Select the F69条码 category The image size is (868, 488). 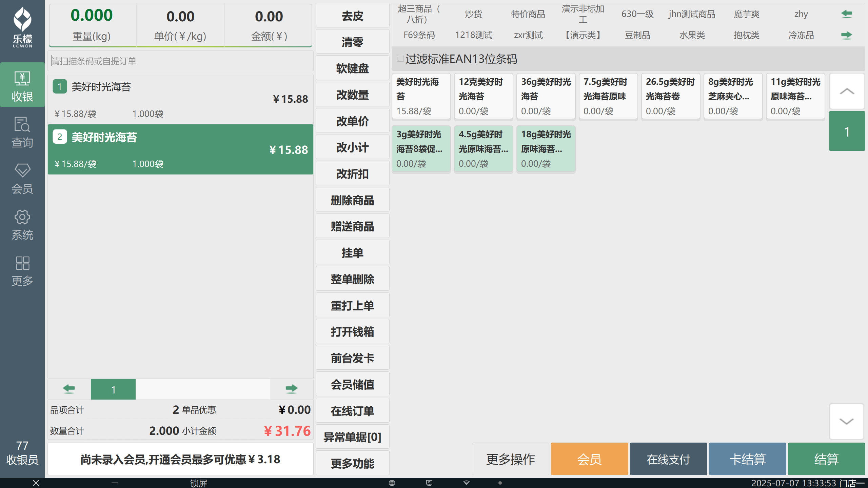point(419,35)
